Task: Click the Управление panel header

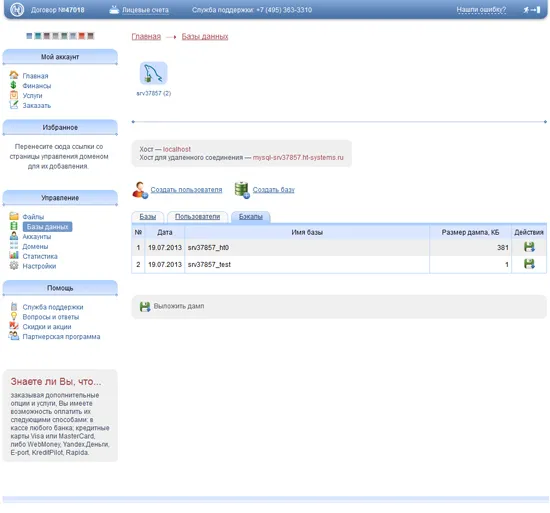Action: click(x=60, y=198)
